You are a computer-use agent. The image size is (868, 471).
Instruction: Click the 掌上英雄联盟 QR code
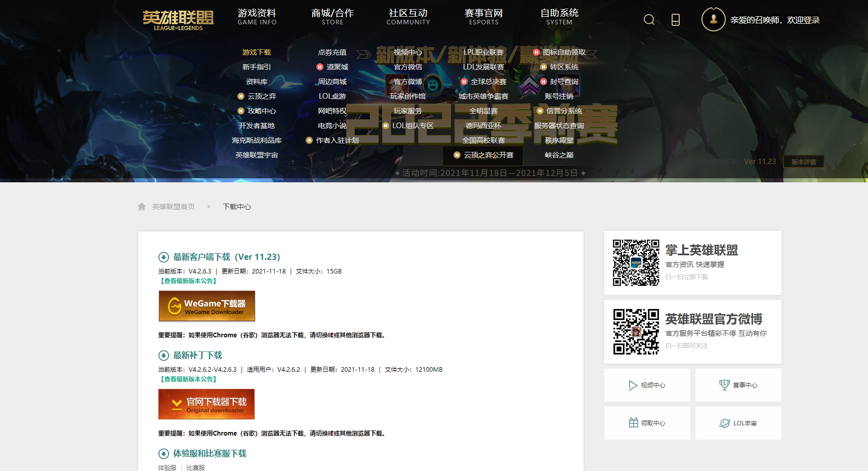[636, 263]
